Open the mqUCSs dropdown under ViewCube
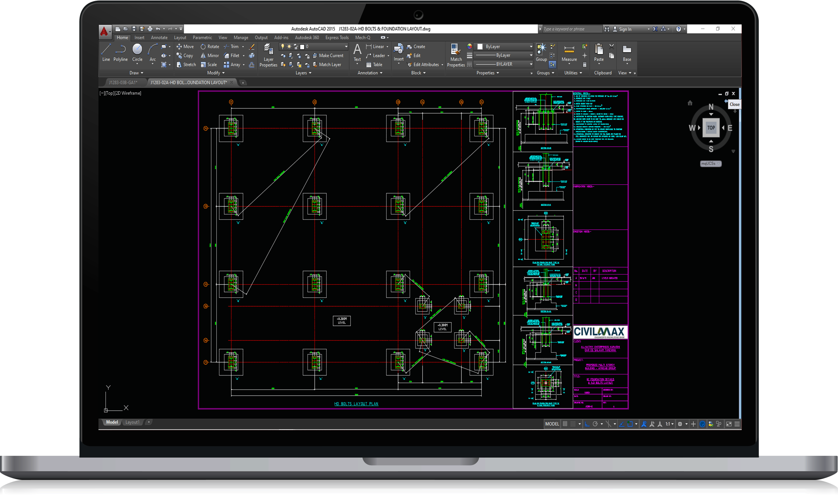This screenshot has width=838, height=504. [x=711, y=163]
